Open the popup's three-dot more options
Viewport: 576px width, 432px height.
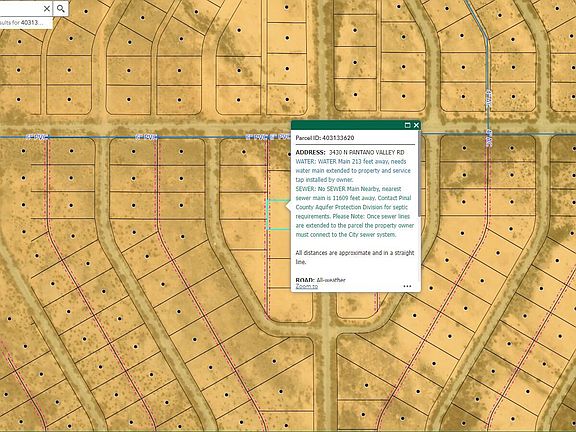pyautogui.click(x=407, y=286)
